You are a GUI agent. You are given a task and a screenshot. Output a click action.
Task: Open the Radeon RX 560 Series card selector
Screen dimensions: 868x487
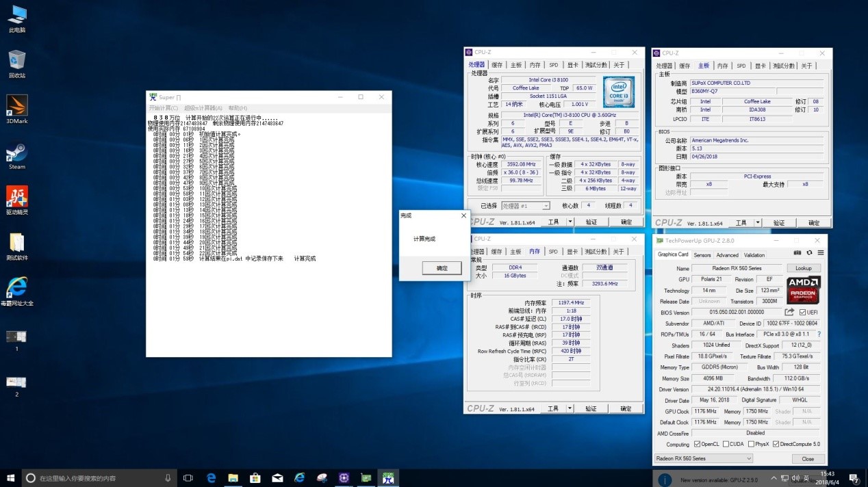(703, 458)
